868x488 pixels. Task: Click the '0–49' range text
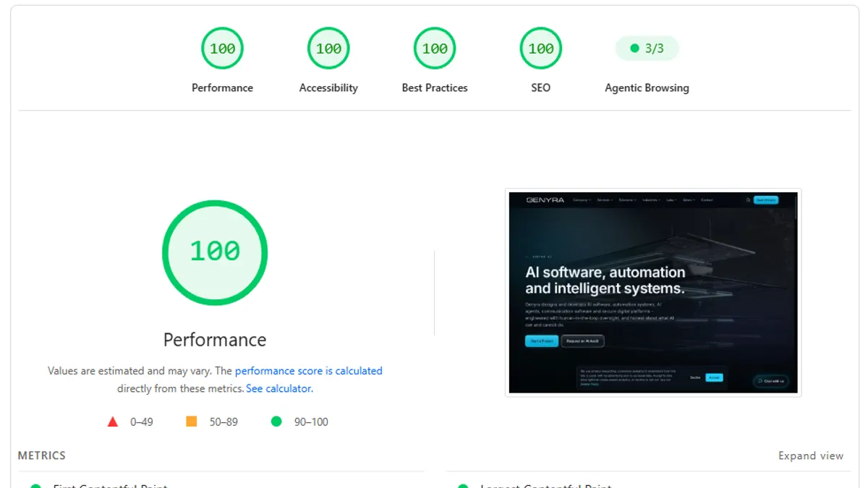coord(142,421)
